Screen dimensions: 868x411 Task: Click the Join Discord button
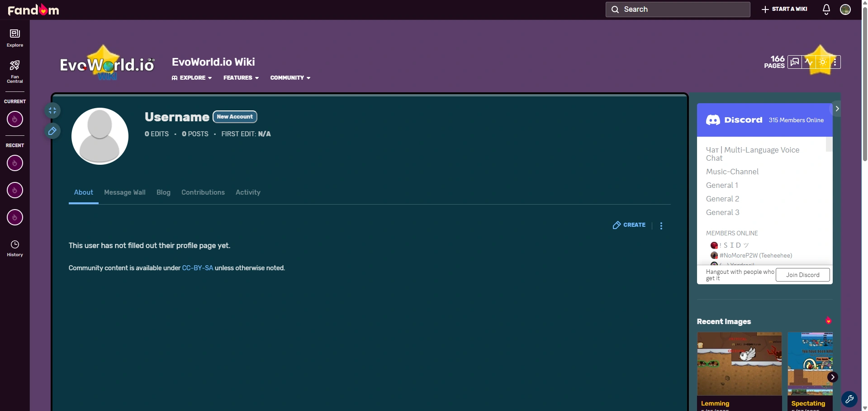pos(802,275)
